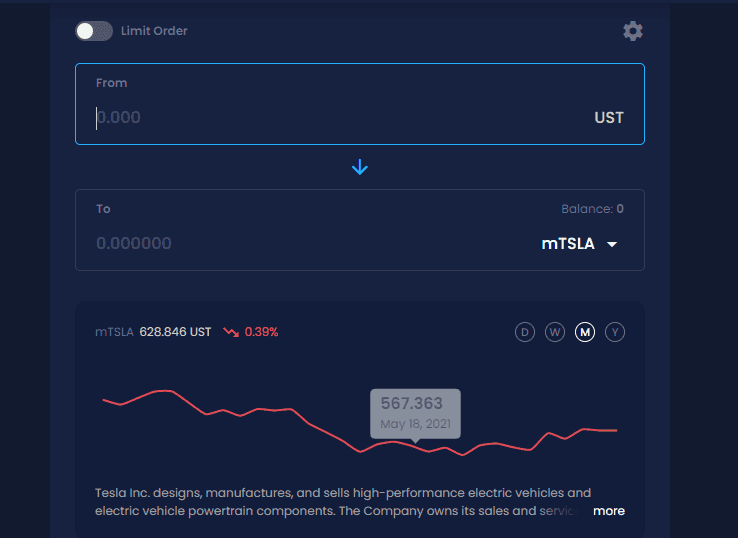This screenshot has width=738, height=538.
Task: Switch chart to daily (D) range
Action: coord(525,332)
